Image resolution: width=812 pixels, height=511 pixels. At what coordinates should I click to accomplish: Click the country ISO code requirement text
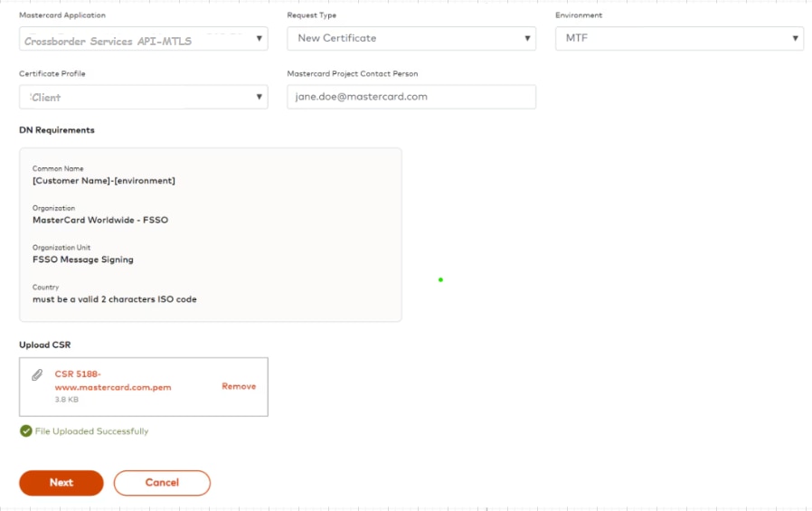tap(114, 299)
